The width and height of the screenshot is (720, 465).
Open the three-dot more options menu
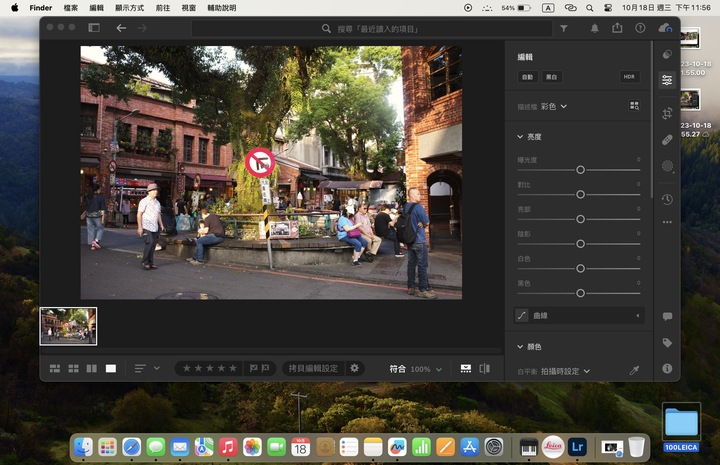coord(667,222)
